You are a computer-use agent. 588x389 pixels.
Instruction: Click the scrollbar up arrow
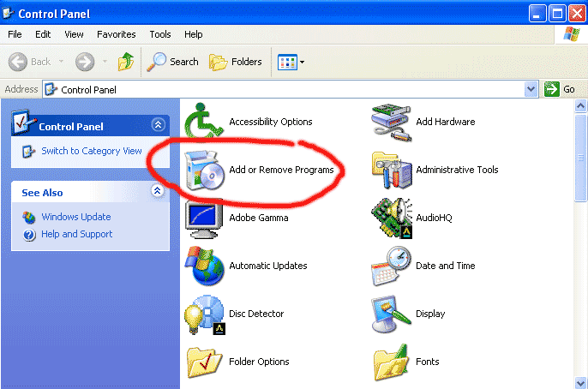point(580,106)
